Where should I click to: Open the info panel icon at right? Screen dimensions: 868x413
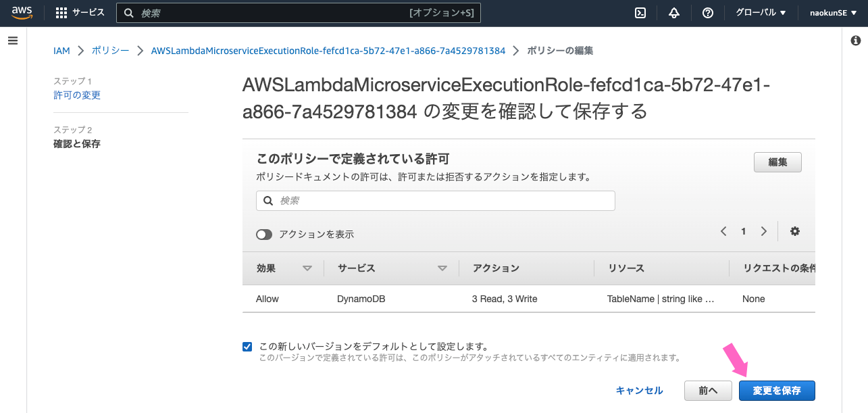(x=855, y=41)
